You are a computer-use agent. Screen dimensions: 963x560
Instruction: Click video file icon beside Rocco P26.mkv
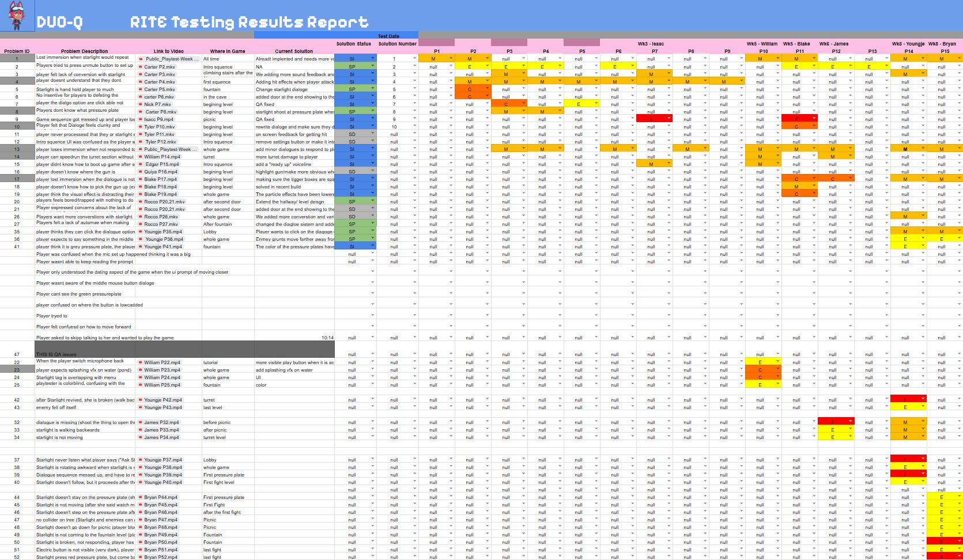[x=140, y=217]
